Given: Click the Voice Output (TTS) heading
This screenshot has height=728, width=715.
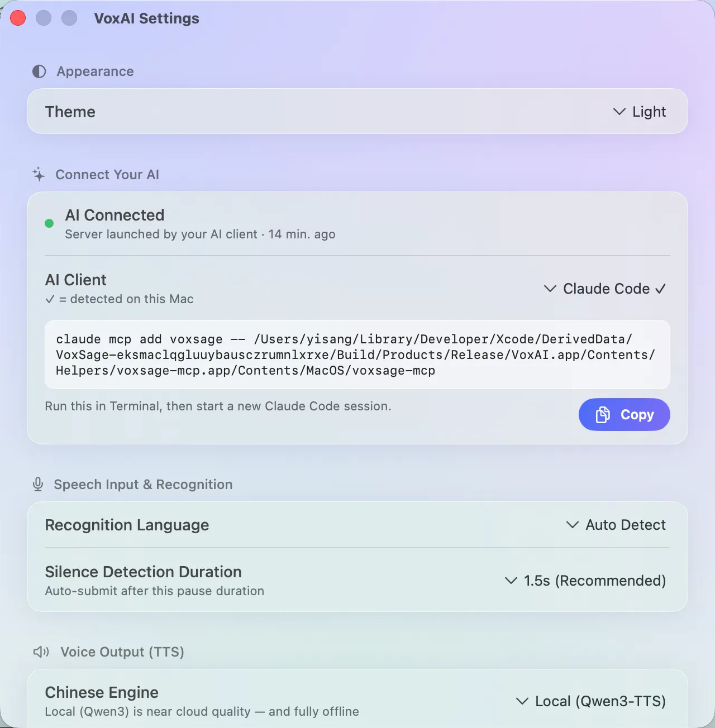Looking at the screenshot, I should pyautogui.click(x=122, y=652).
